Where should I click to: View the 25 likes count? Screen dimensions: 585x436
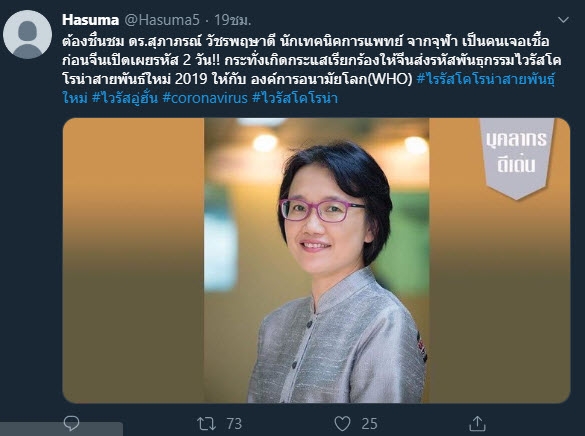point(369,424)
